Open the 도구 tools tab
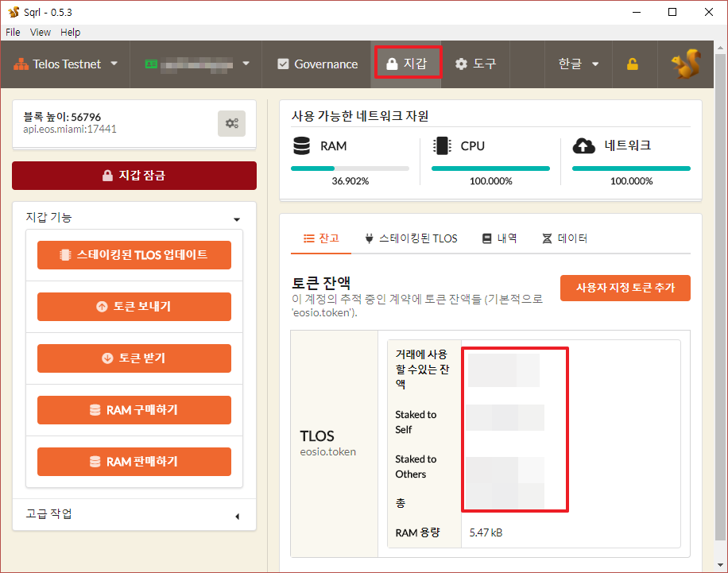The width and height of the screenshot is (728, 573). (475, 64)
